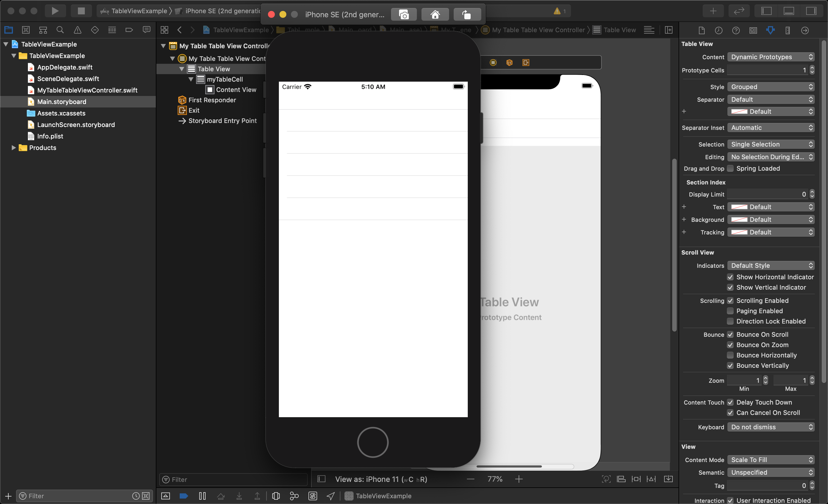Open the Source Control navigator
This screenshot has height=504, width=828.
(26, 30)
